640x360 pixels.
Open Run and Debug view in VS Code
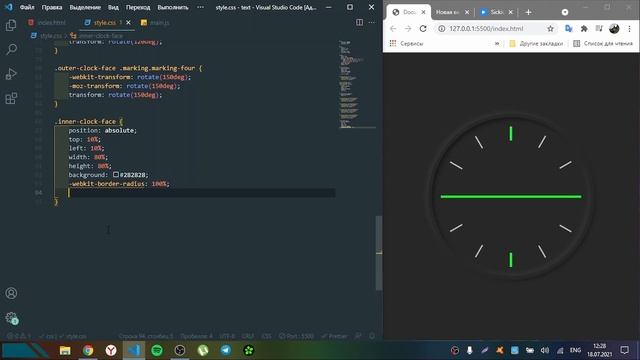click(x=11, y=74)
